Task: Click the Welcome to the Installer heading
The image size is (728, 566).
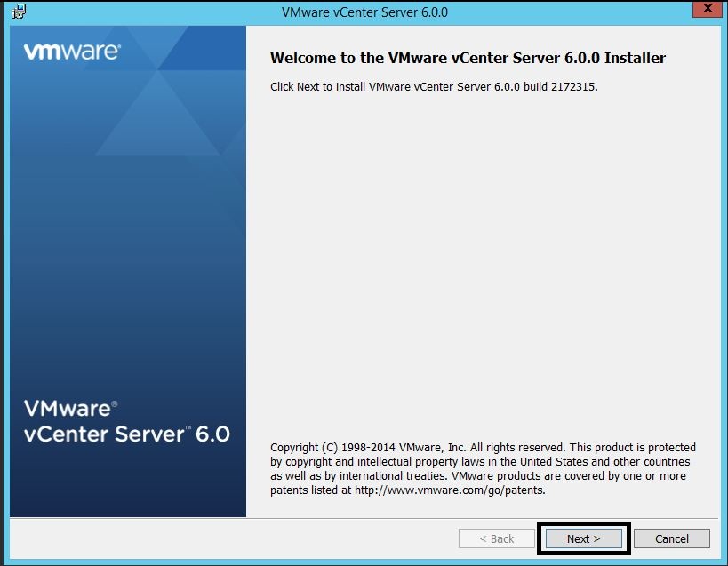Action: 468,58
